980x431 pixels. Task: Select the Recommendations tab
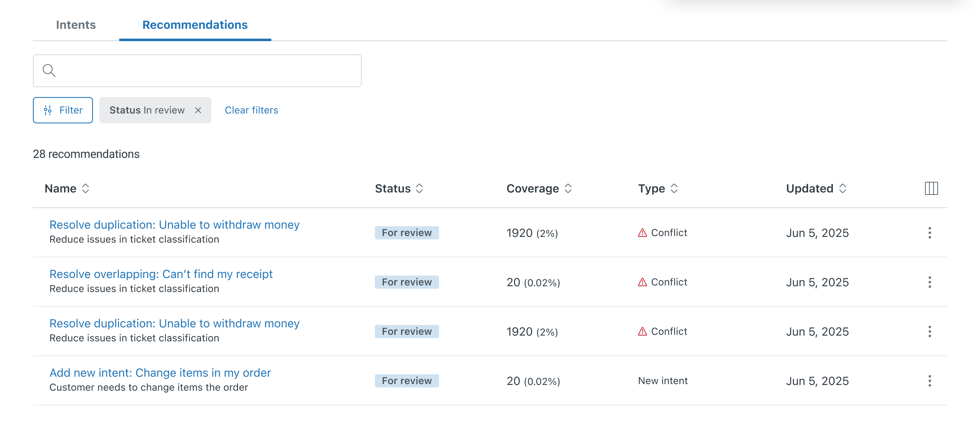point(195,25)
